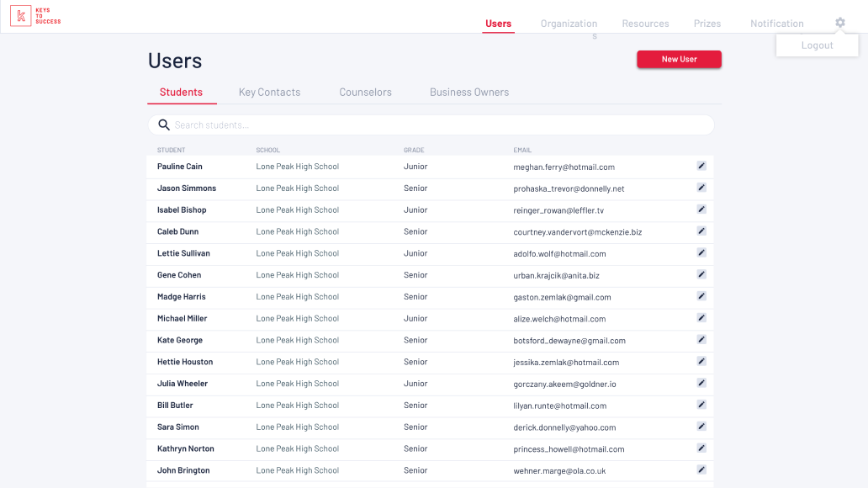This screenshot has height=488, width=868.
Task: Open the settings gear icon
Action: point(839,23)
